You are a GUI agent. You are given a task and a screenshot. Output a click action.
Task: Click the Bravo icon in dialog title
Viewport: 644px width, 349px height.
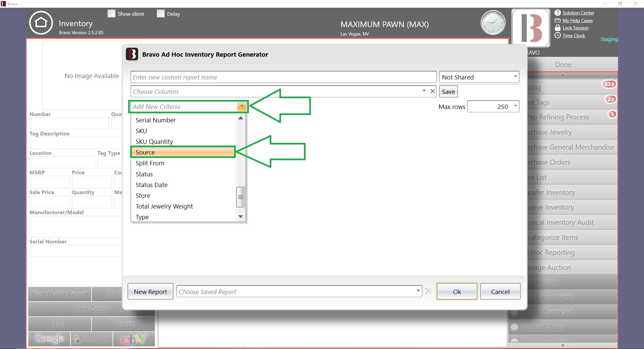click(132, 54)
